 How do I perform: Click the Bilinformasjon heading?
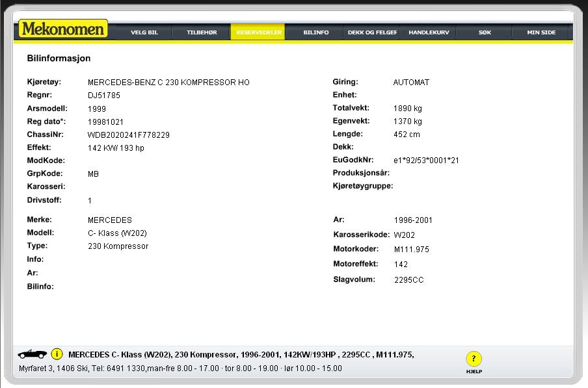[59, 58]
